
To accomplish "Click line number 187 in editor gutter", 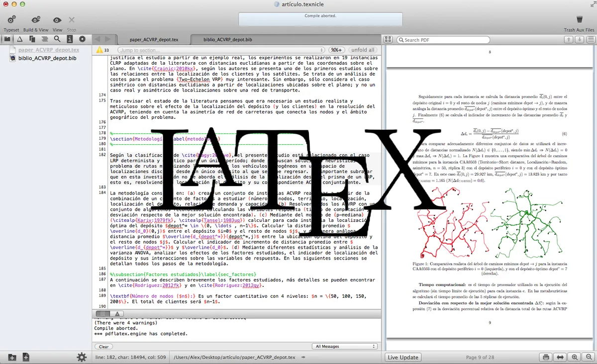I will tap(102, 279).
